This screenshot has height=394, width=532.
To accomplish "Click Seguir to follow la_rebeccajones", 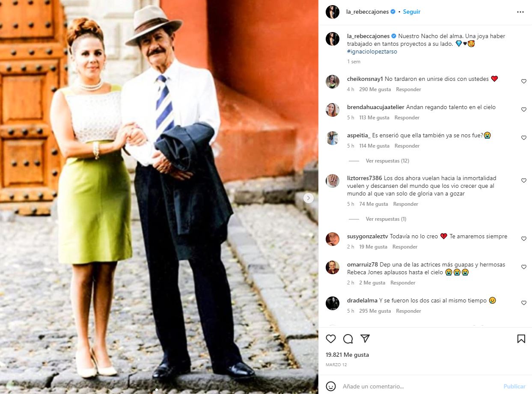I will [x=412, y=12].
